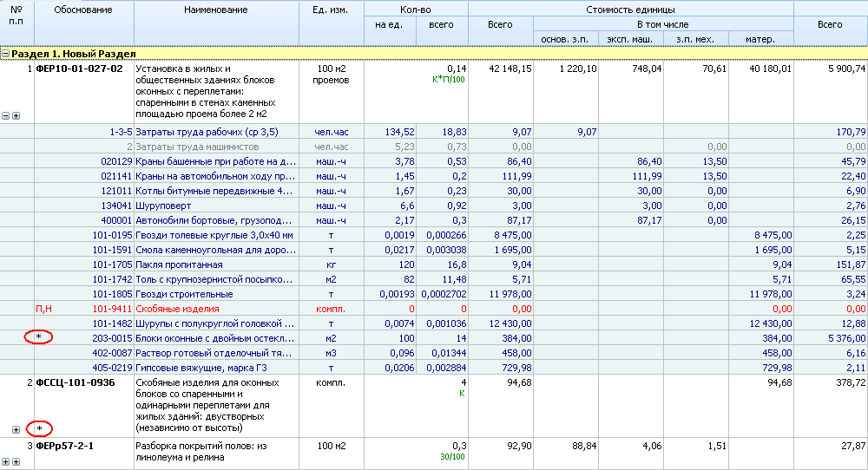Viewport: 868px width, 470px height.
Task: Collapse the section 'Раздел 1. Новый Раздел'
Action: coord(5,54)
